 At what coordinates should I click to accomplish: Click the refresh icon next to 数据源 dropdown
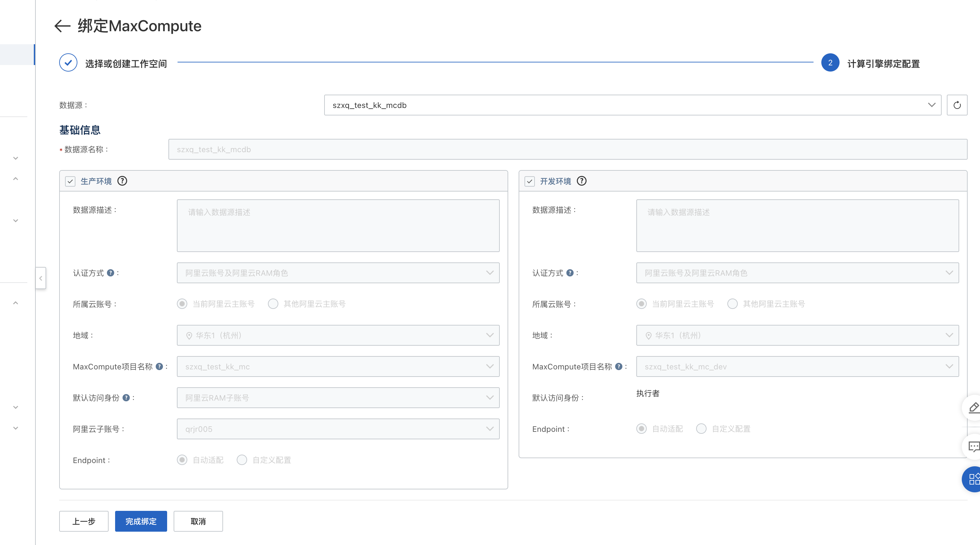(957, 105)
